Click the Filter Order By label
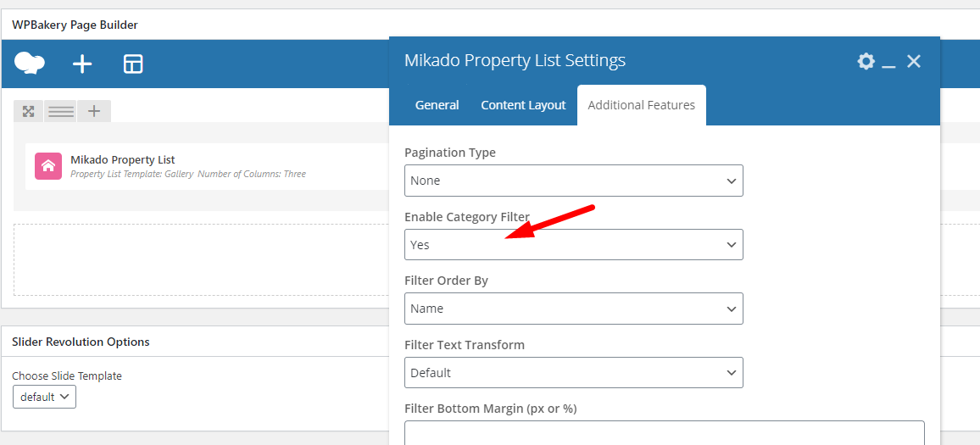 coord(446,281)
